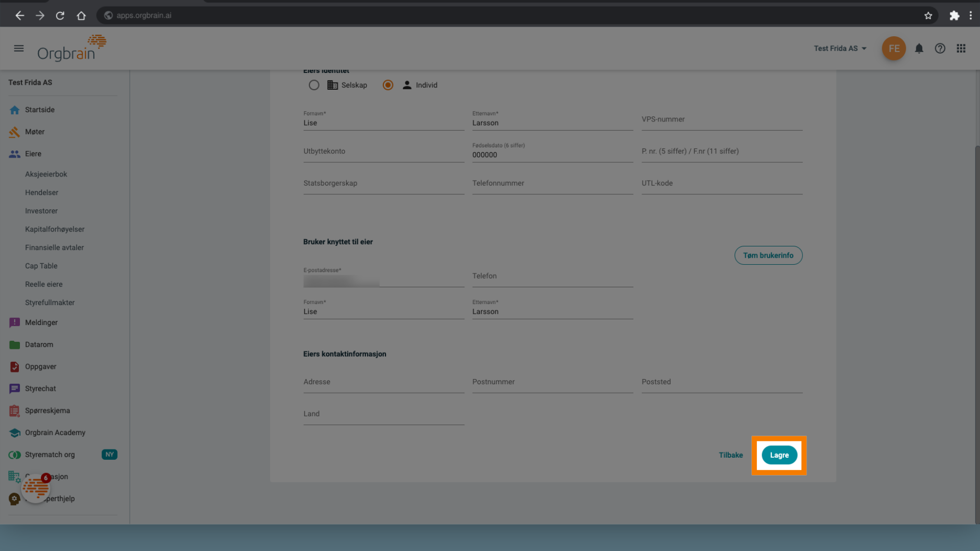980x551 pixels.
Task: Click the Orgbrain Academy graduation cap icon
Action: [x=14, y=433]
